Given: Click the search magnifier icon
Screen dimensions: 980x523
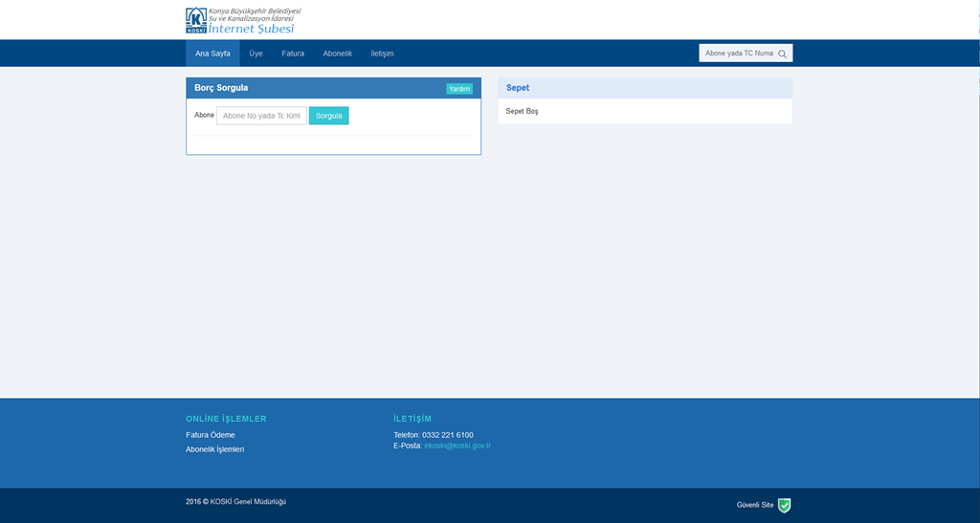Looking at the screenshot, I should pyautogui.click(x=782, y=54).
